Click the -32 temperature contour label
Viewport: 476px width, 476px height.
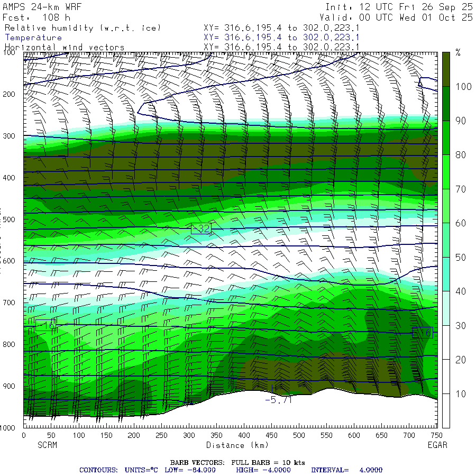[202, 228]
